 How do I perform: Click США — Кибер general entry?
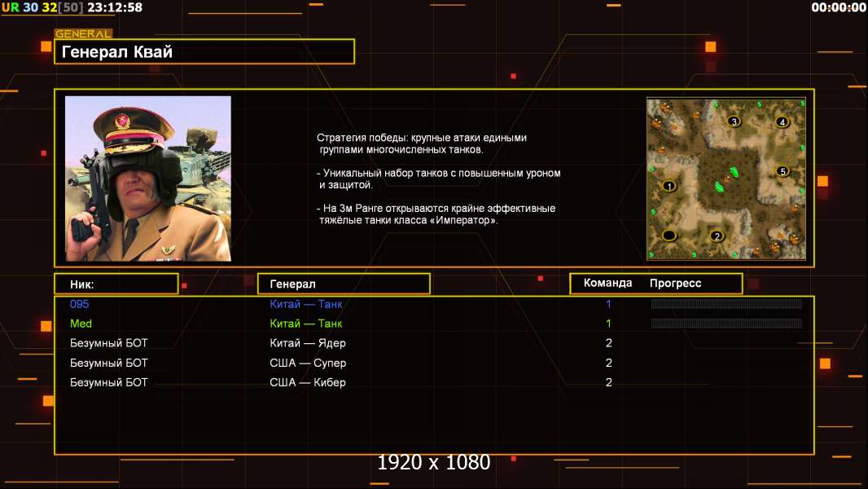click(307, 382)
